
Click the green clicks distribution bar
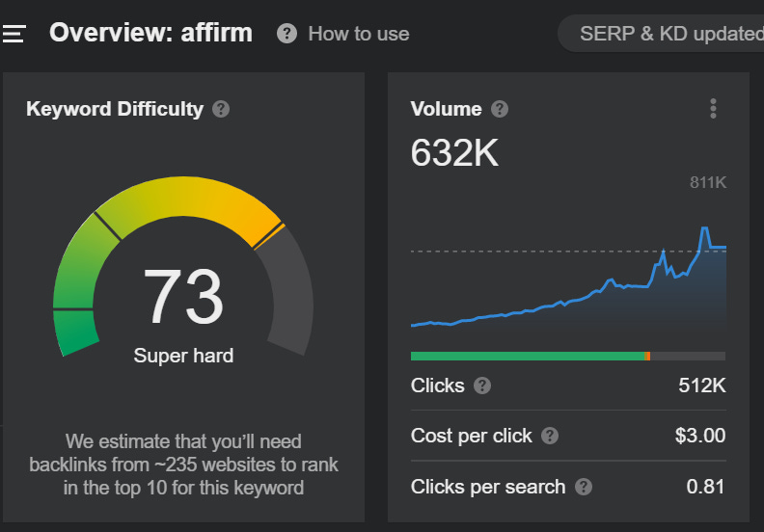pyautogui.click(x=528, y=357)
